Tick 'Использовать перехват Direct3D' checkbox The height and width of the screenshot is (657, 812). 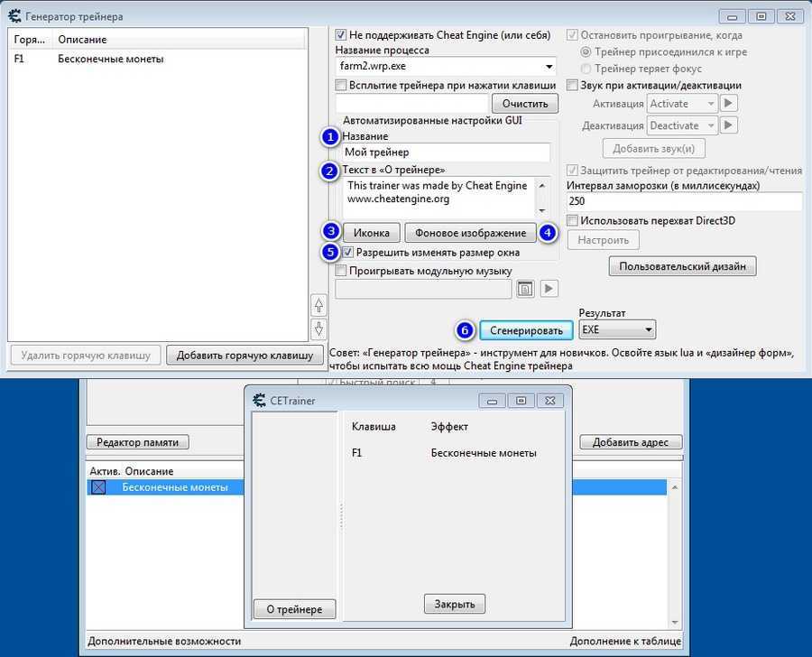click(x=572, y=220)
